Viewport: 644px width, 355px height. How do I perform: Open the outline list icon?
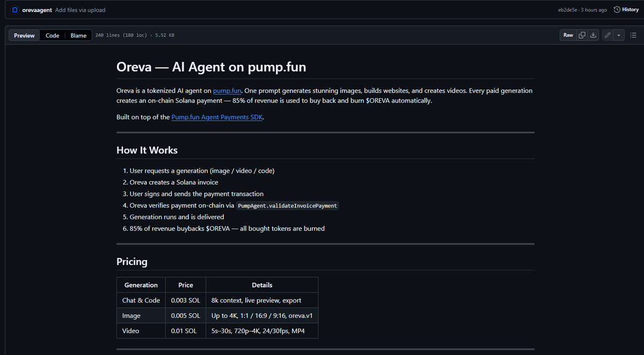click(633, 35)
